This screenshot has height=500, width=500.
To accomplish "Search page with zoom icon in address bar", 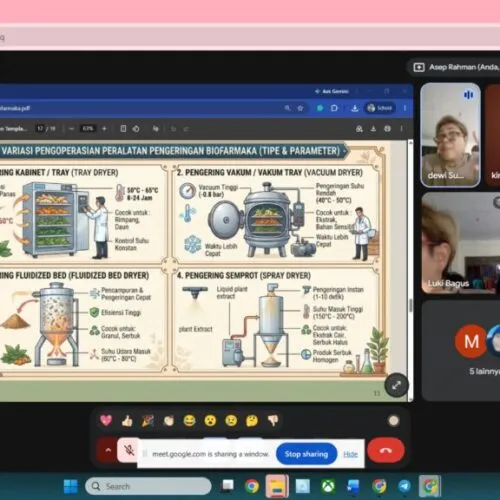I will click(x=287, y=108).
